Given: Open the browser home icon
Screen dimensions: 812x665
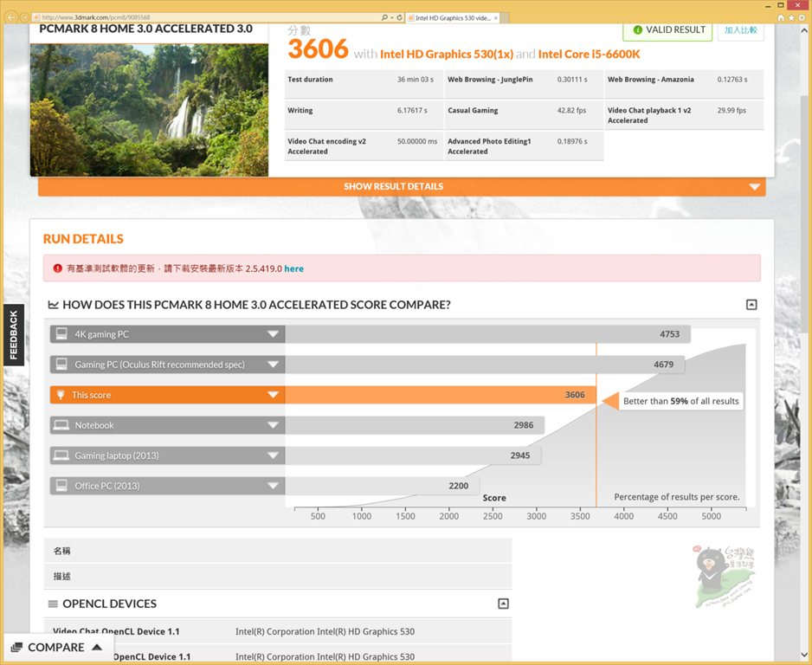Looking at the screenshot, I should 781,17.
